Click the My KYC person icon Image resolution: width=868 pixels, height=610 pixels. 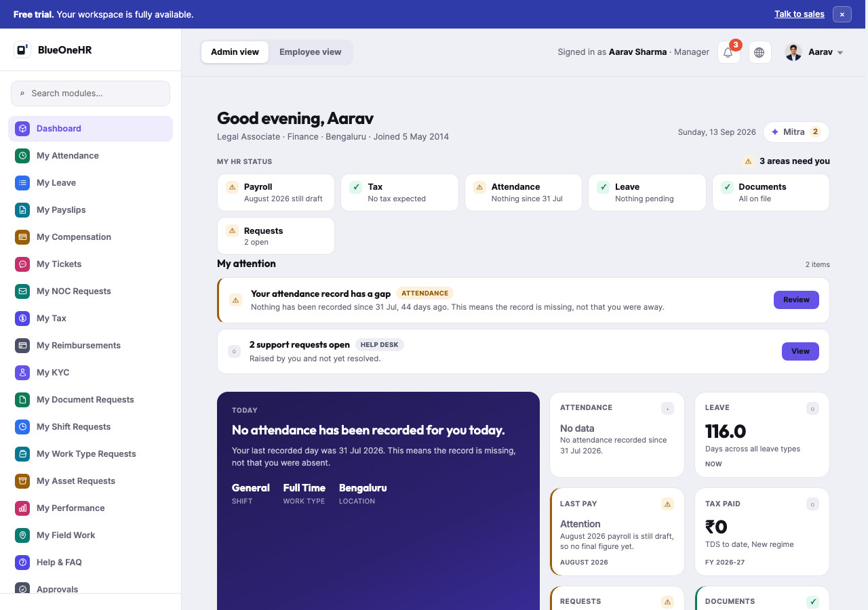tap(22, 372)
